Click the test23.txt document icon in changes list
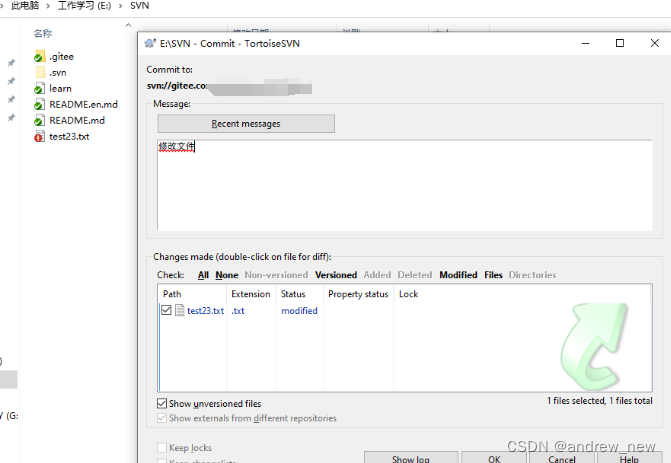Image resolution: width=671 pixels, height=463 pixels. (x=180, y=310)
